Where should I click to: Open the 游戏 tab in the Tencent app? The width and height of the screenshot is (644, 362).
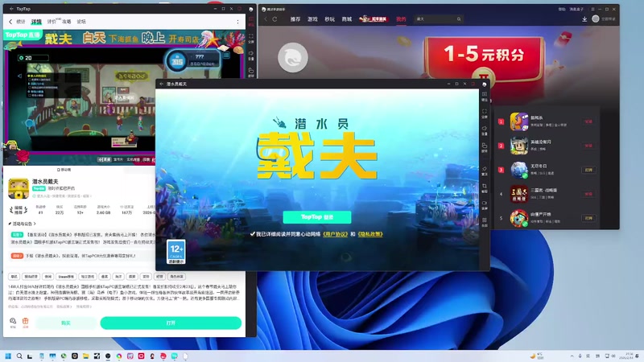(x=312, y=19)
